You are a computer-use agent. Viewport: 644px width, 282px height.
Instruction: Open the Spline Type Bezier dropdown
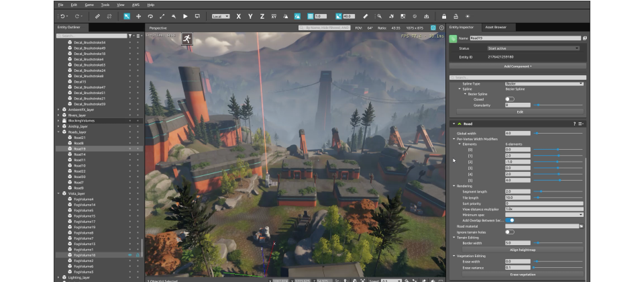[544, 83]
